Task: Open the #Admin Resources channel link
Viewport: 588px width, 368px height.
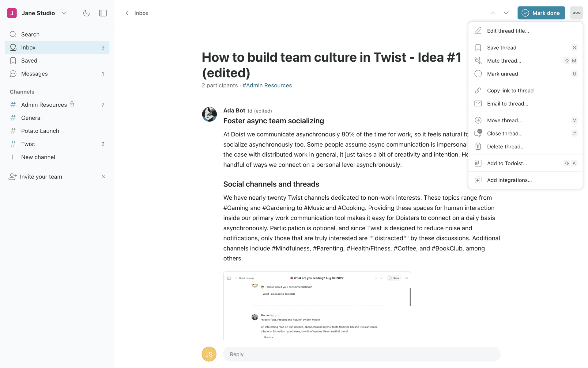Action: tap(267, 85)
